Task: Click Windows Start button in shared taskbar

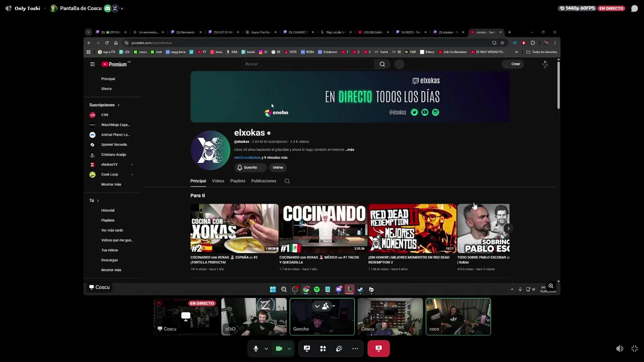Action: [x=273, y=290]
